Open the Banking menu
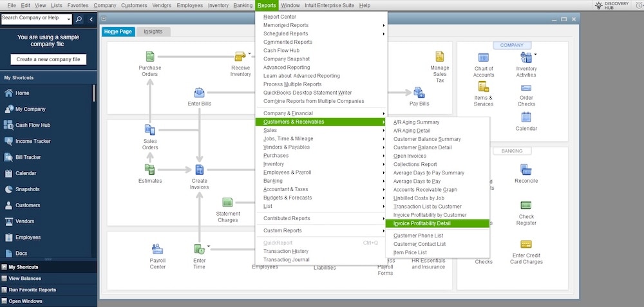The width and height of the screenshot is (644, 307). click(243, 5)
